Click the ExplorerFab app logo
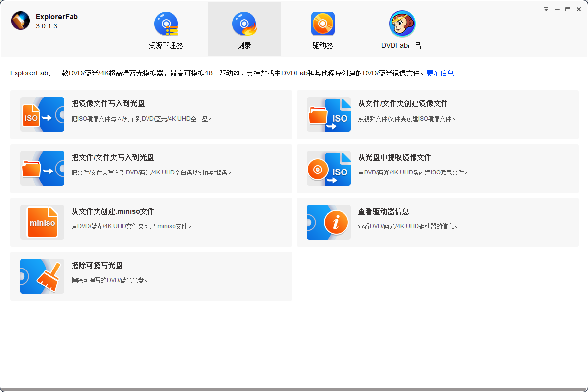Image resolution: width=588 pixels, height=392 pixels. (x=21, y=21)
